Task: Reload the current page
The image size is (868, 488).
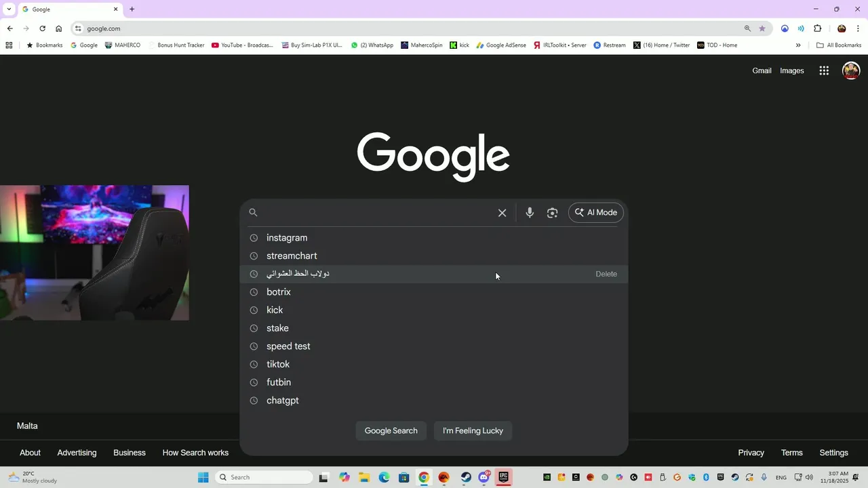Action: click(42, 28)
